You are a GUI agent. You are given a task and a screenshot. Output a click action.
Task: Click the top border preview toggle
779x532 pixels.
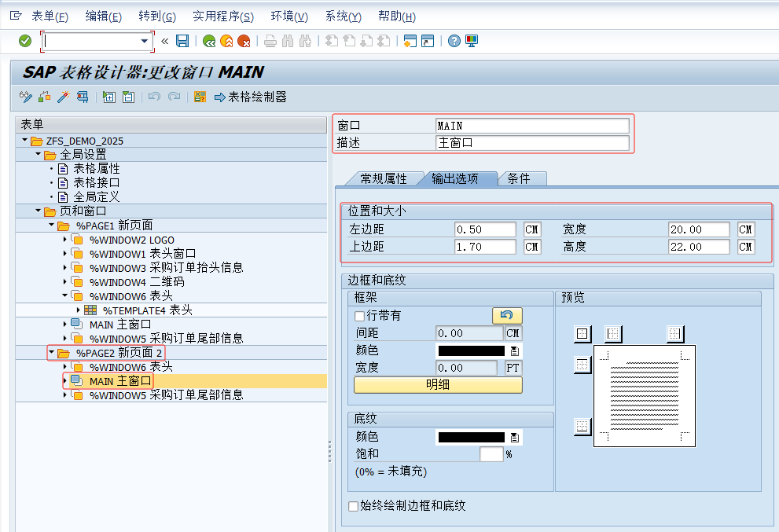click(582, 365)
